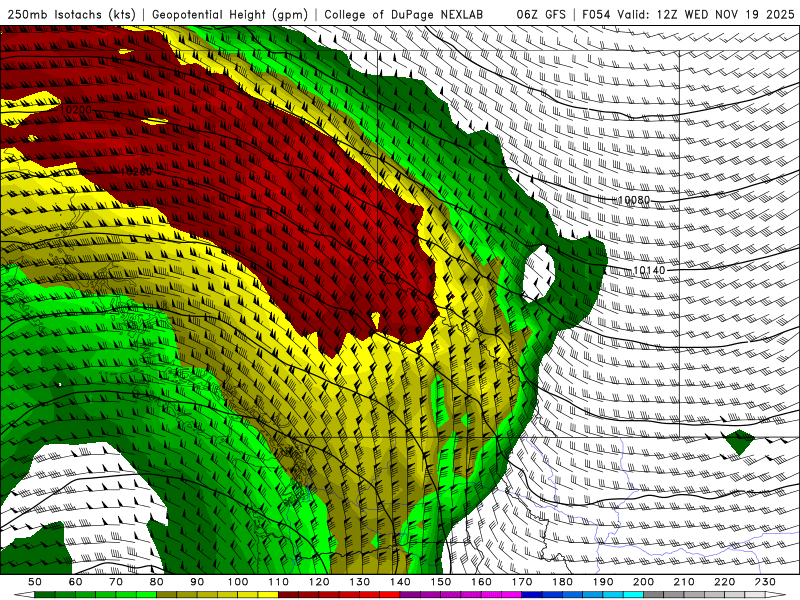Select the '06Z GFS' model run label
The height and width of the screenshot is (600, 800).
[541, 14]
